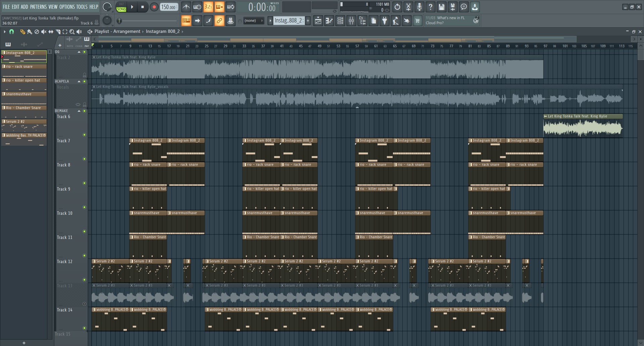The image size is (644, 346).
Task: Open the TOOLS menu
Action: (x=82, y=7)
